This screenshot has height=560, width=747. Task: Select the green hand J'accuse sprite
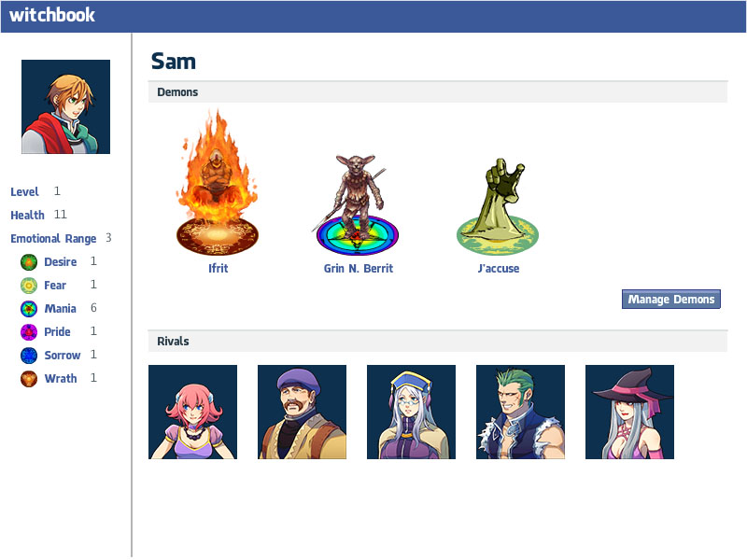point(498,206)
